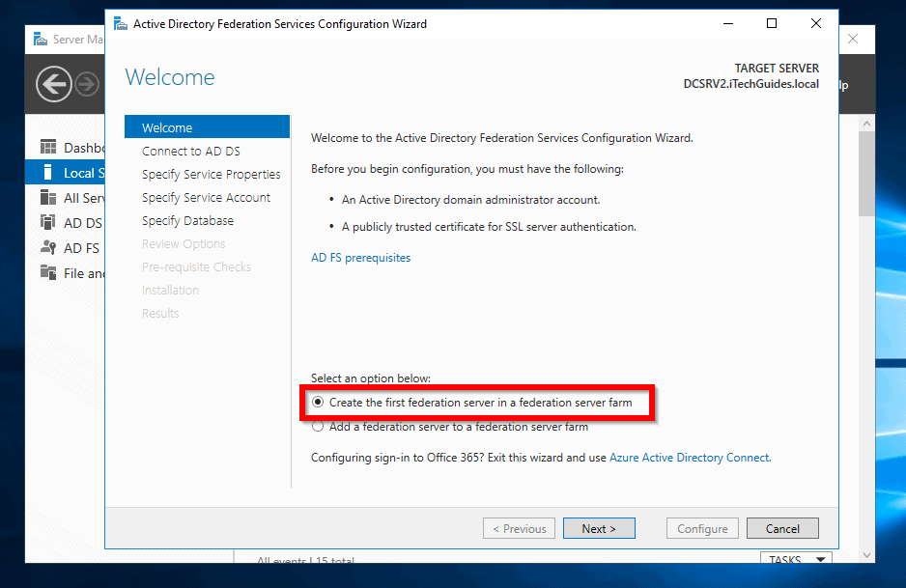This screenshot has height=588, width=906.
Task: Click the Server Manager forward arrow
Action: click(x=86, y=84)
